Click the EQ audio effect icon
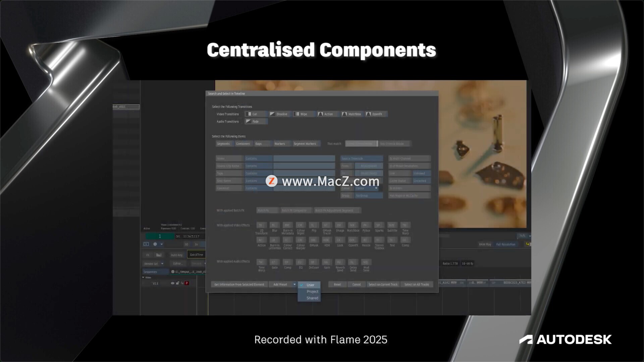 [301, 262]
